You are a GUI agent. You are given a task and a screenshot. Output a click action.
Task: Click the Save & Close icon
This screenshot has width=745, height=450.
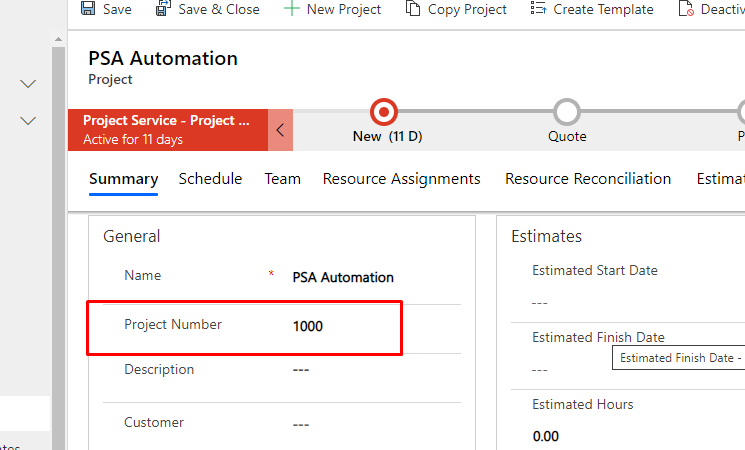[x=163, y=8]
